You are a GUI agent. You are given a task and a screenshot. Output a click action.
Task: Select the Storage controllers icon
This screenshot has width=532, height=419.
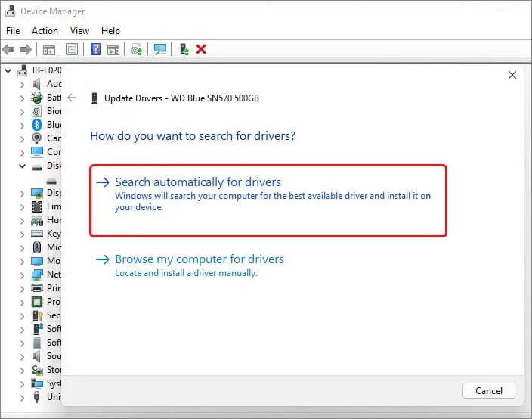[x=37, y=370]
